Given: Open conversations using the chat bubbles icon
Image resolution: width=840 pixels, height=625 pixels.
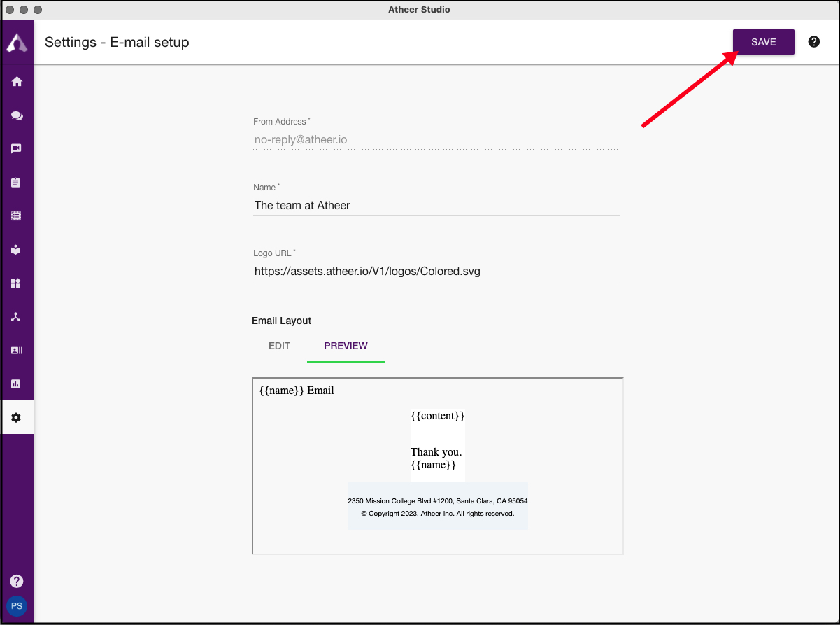Looking at the screenshot, I should tap(17, 116).
